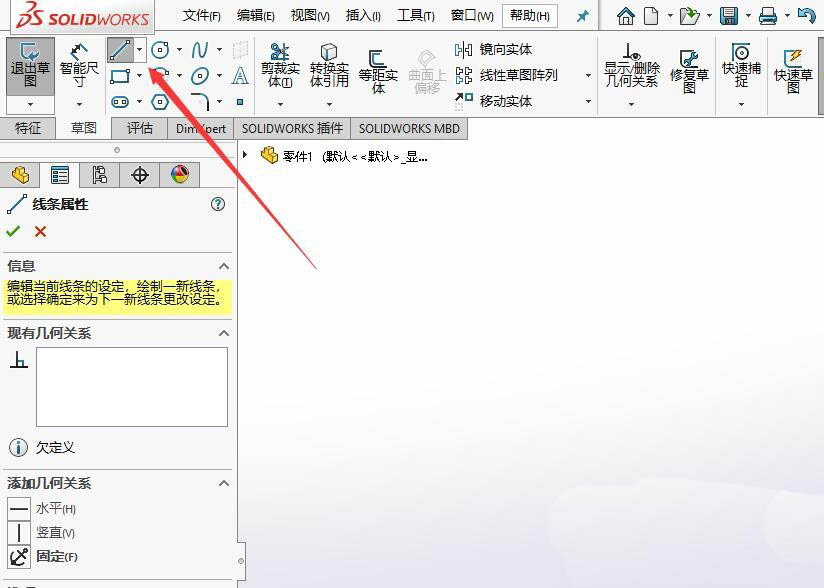The width and height of the screenshot is (824, 588).
Task: Click Mirror Entities (镜向实体)
Action: click(x=493, y=50)
